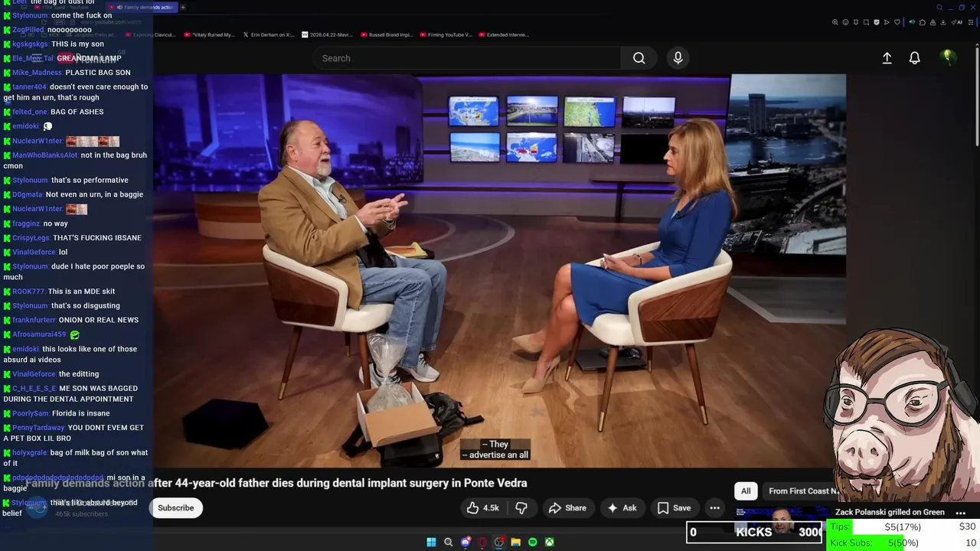Subscribe to the channel
The image size is (980, 551).
176,508
